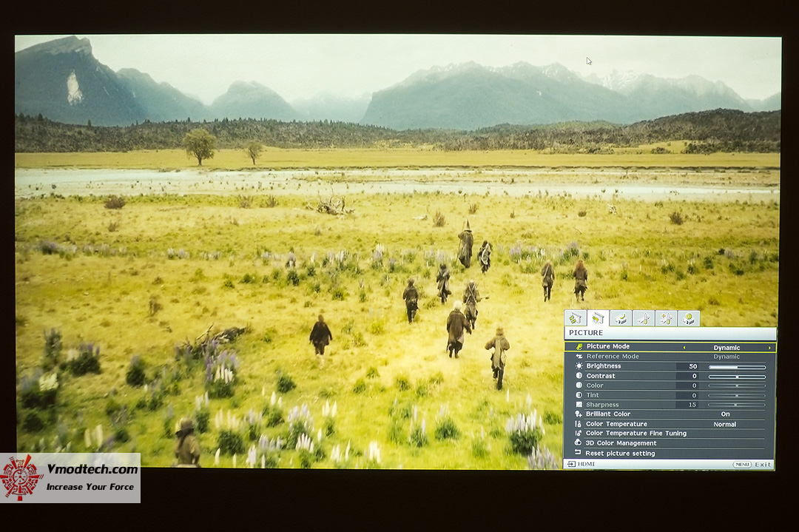Screen dimensions: 799x532
Task: Click the Brightness value 50
Action: pos(693,366)
